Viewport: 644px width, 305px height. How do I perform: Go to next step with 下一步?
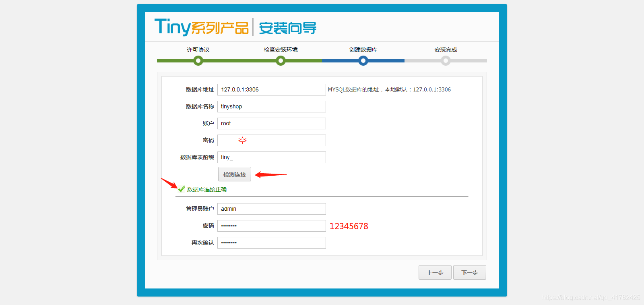coord(470,272)
